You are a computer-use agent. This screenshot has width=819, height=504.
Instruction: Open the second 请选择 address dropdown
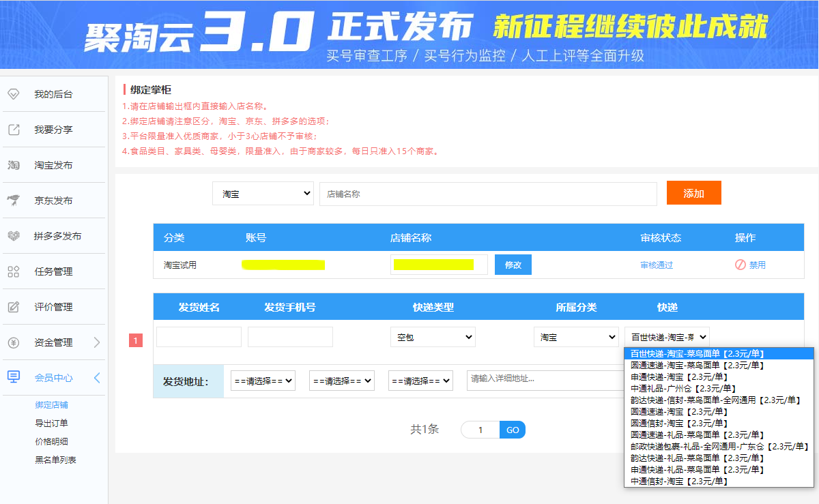point(342,381)
